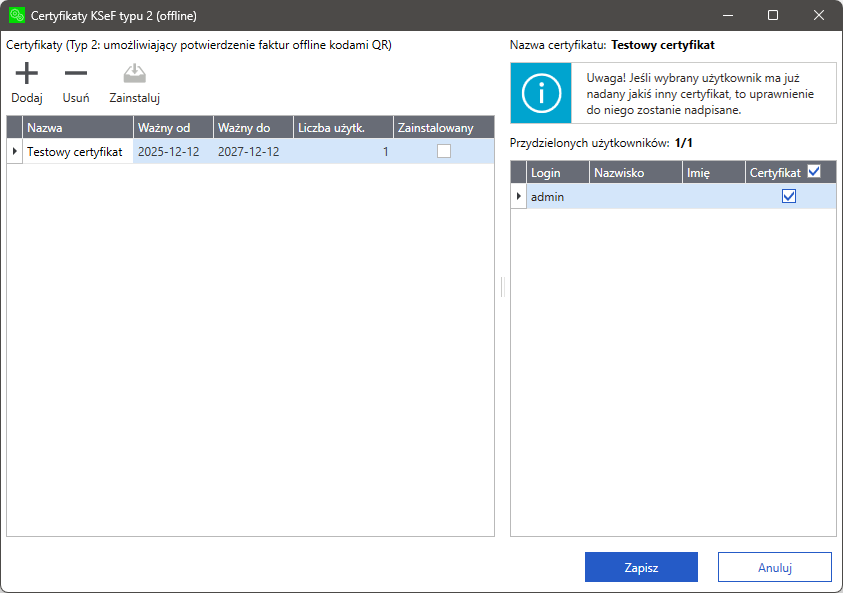This screenshot has width=843, height=593.
Task: Click the blue info icon
Action: 541,93
